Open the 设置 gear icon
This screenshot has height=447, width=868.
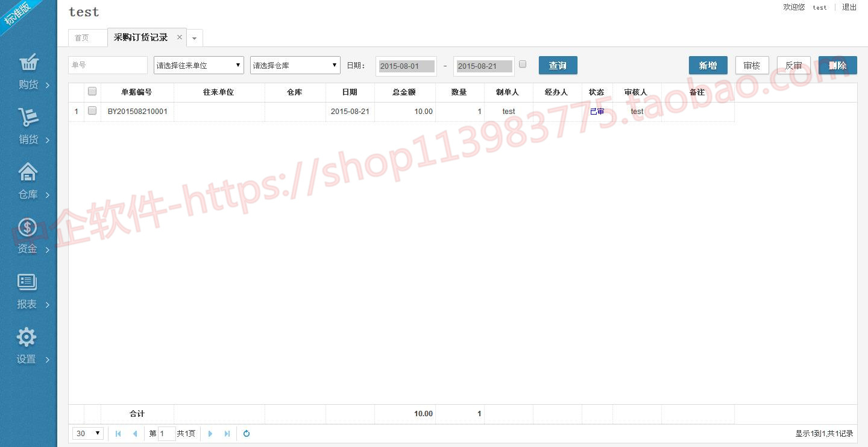[x=27, y=337]
